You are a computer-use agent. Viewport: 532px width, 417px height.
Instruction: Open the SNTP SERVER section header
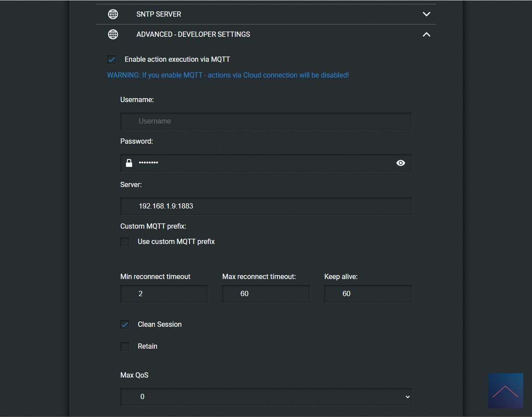point(159,14)
